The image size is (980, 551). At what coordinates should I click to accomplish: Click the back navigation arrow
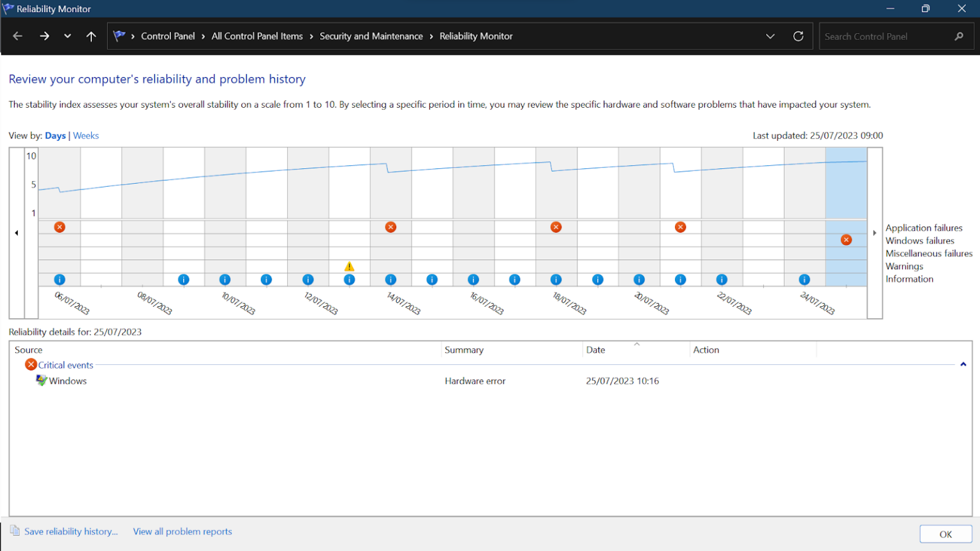click(17, 36)
